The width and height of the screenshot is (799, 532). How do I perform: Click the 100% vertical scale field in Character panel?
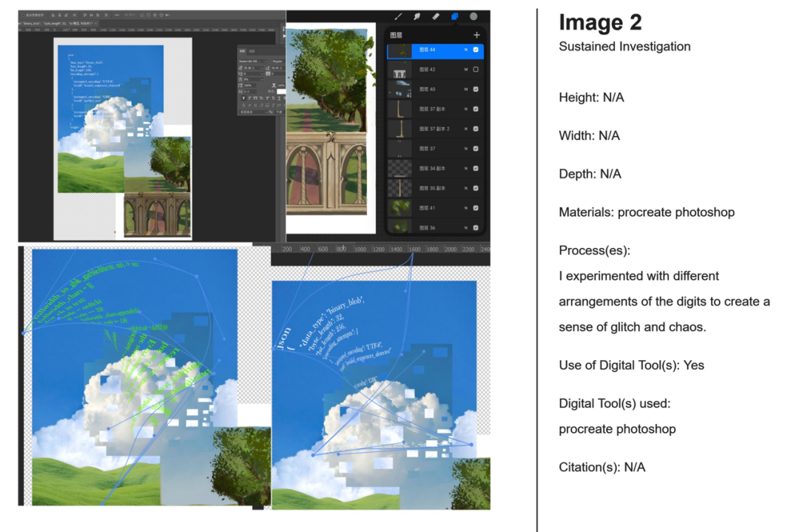[x=250, y=86]
